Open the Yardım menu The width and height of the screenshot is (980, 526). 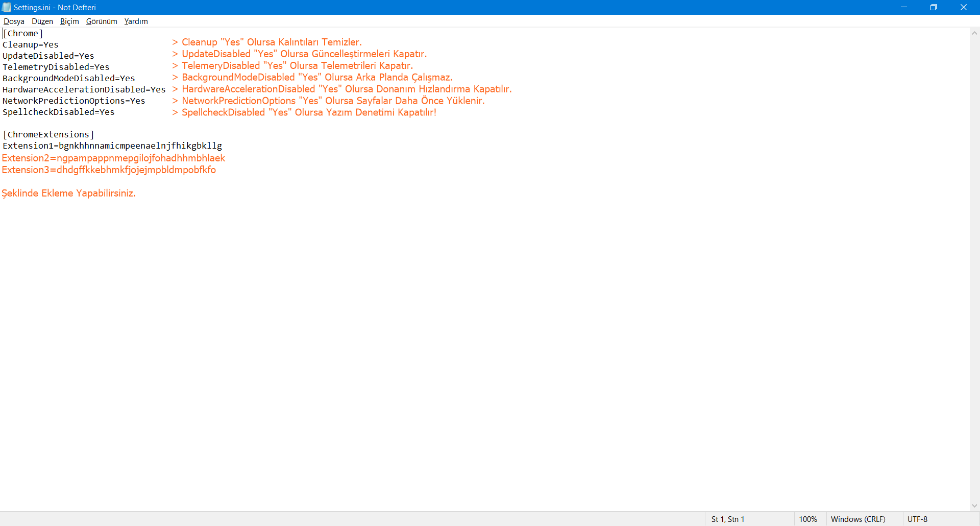(136, 21)
